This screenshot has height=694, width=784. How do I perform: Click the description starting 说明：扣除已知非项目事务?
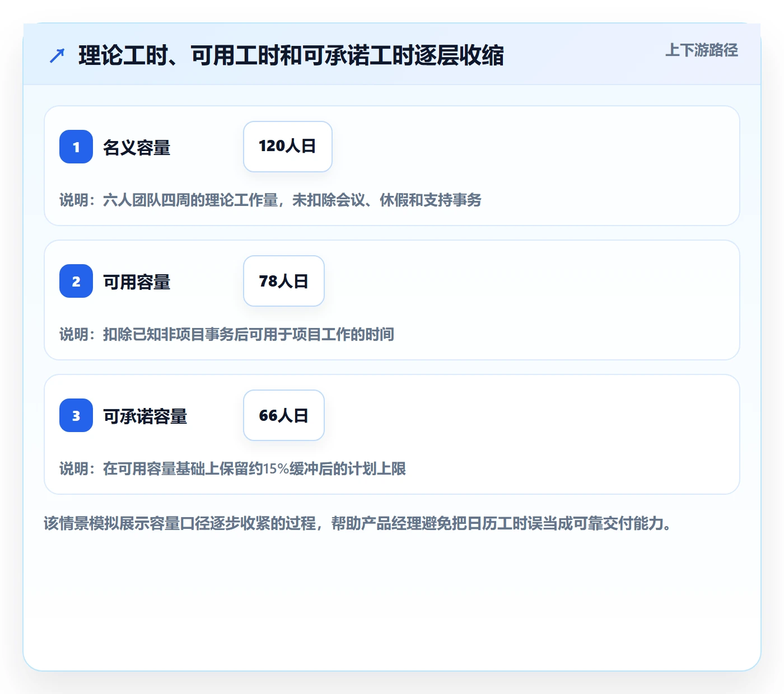(227, 334)
